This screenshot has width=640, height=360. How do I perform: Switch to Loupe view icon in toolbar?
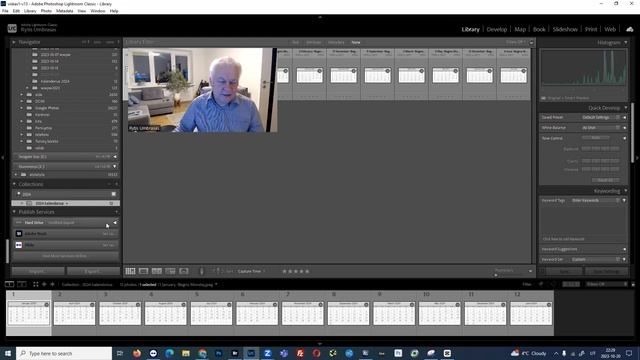point(143,271)
